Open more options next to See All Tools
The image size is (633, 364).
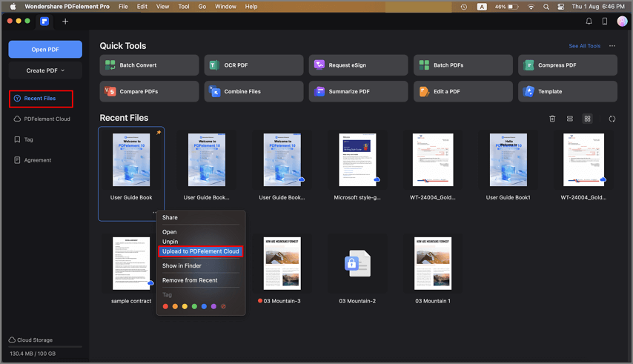point(612,46)
